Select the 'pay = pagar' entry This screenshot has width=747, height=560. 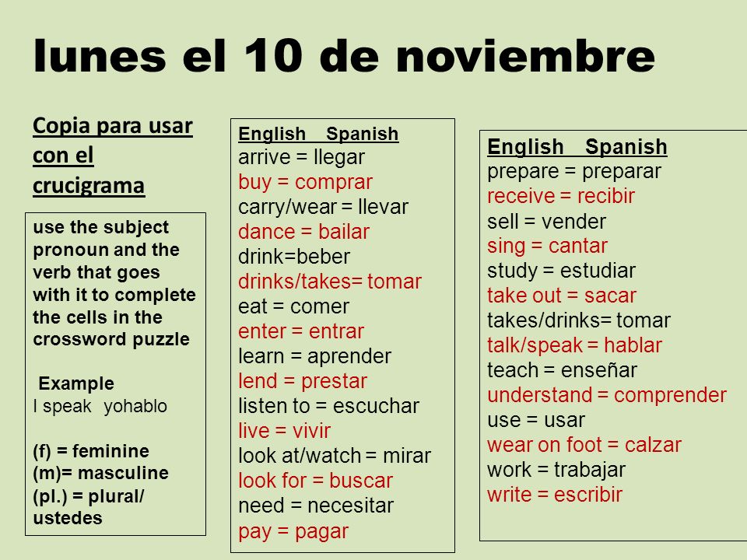click(x=293, y=531)
